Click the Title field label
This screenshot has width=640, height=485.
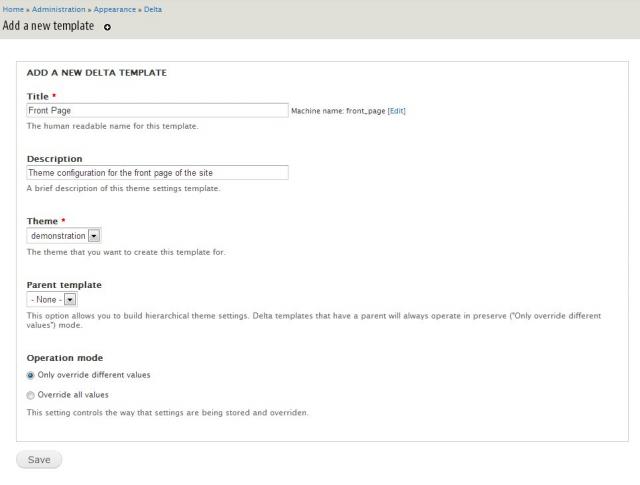38,96
